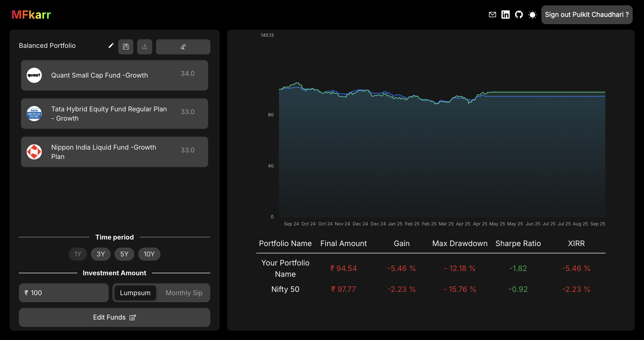Click the Sep 24 axis label
The width and height of the screenshot is (644, 340).
tap(291, 224)
